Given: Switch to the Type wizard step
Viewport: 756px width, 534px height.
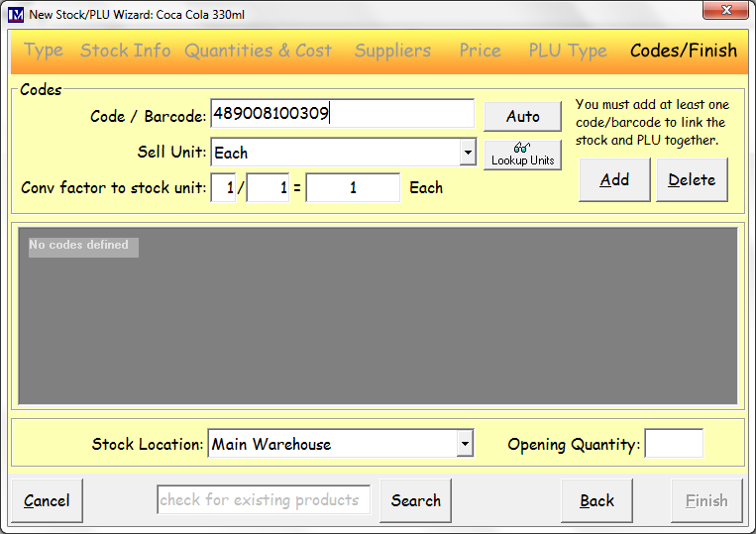Looking at the screenshot, I should click(44, 51).
